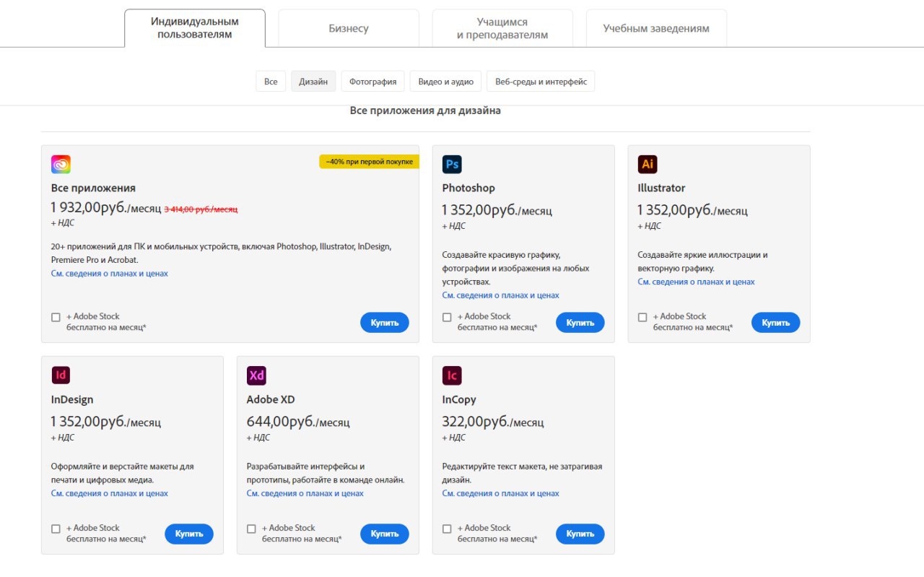Toggle Adobe Stock checkbox in InDesign card
Screen dimensions: 924x577
(56, 529)
